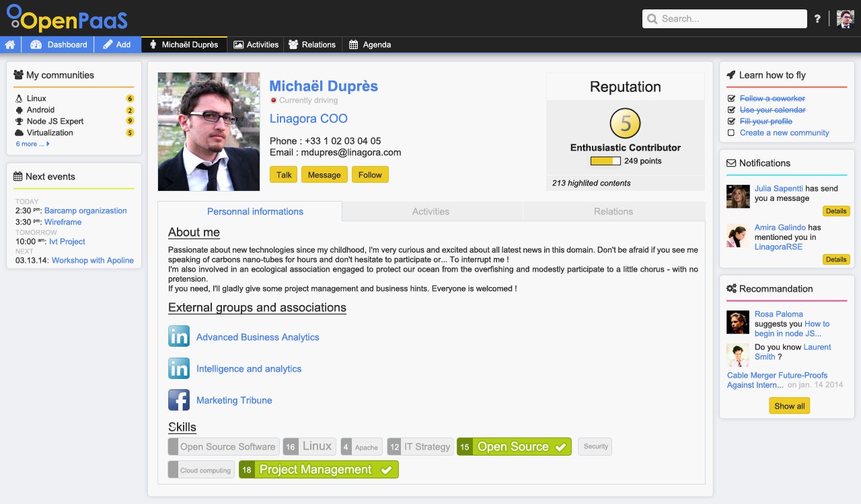Click the home icon in navigation bar
Viewport: 861px width, 504px height.
[x=10, y=45]
